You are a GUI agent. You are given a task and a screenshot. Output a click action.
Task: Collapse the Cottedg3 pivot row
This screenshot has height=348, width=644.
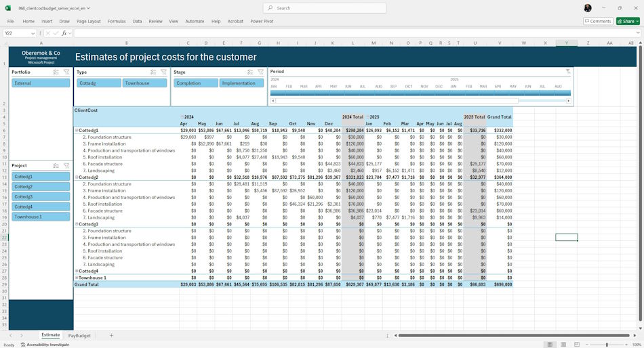77,224
